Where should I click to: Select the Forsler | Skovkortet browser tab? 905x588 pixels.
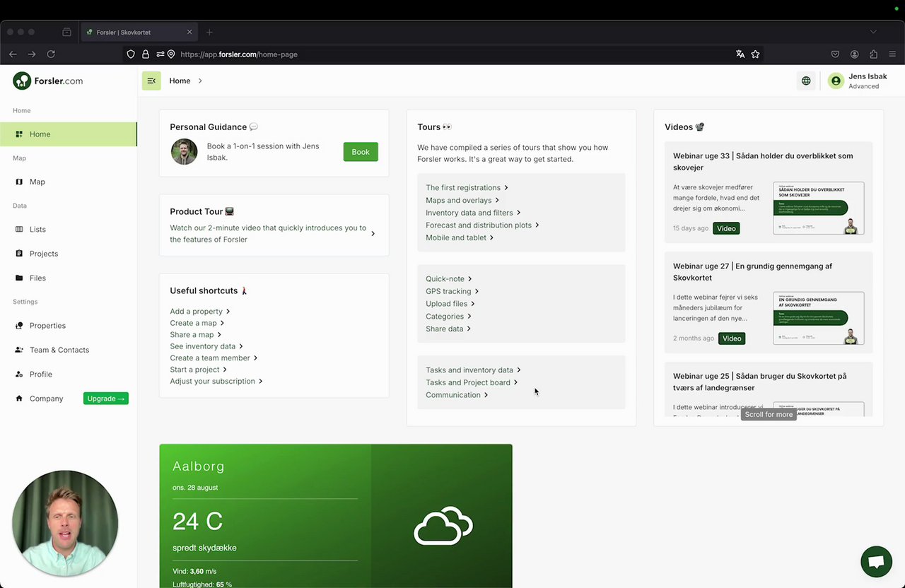[x=138, y=32]
